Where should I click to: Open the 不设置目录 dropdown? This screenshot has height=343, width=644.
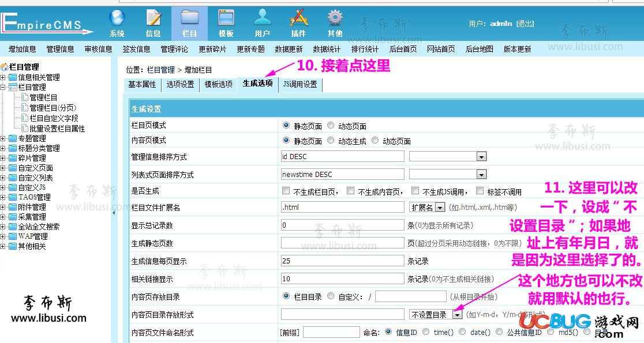click(436, 315)
